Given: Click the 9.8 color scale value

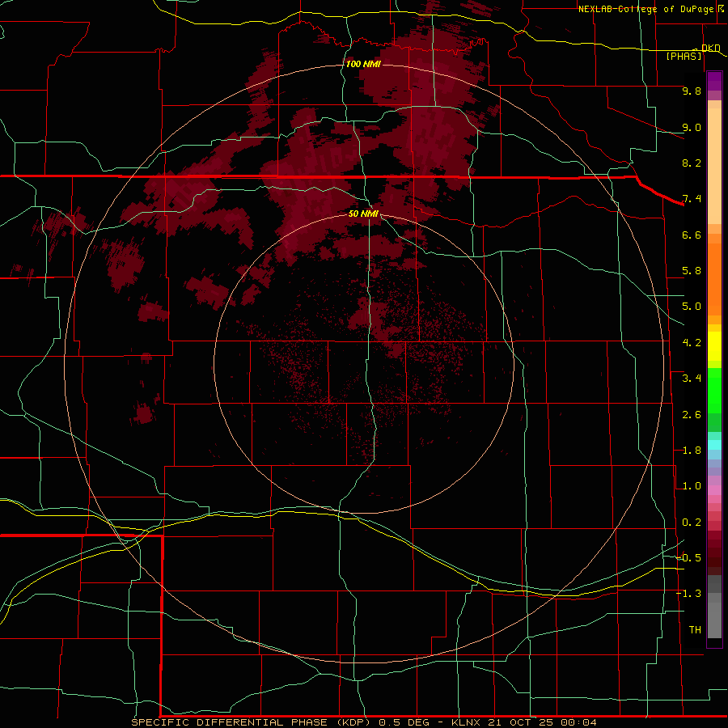Looking at the screenshot, I should (x=691, y=91).
